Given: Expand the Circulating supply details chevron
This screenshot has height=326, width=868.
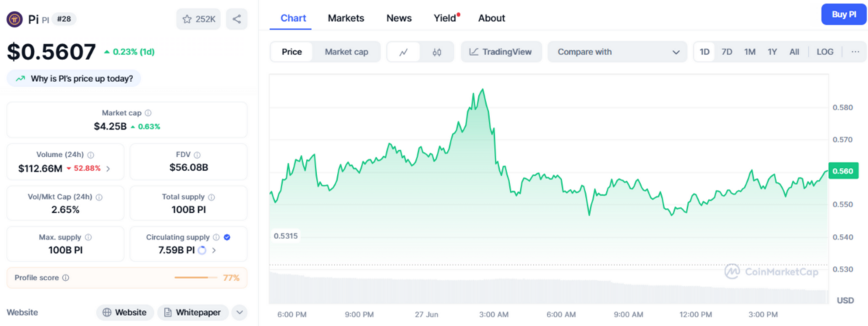Looking at the screenshot, I should (x=214, y=251).
